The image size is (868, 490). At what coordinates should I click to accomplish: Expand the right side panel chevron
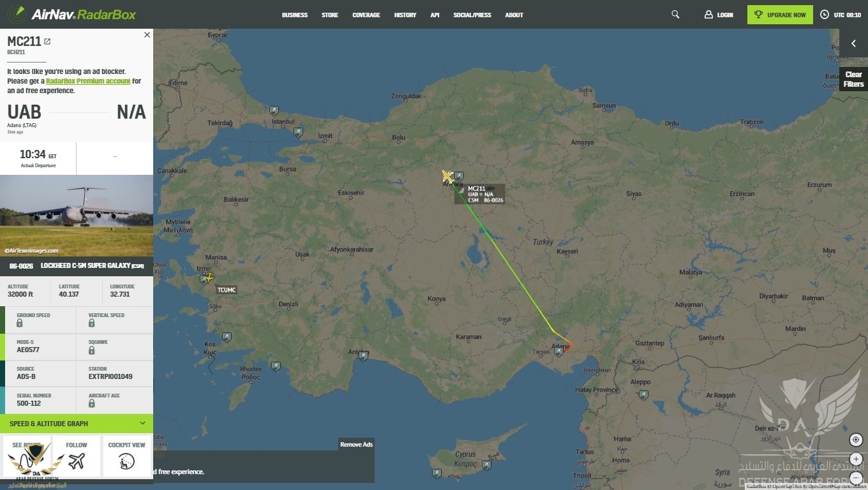pyautogui.click(x=853, y=43)
